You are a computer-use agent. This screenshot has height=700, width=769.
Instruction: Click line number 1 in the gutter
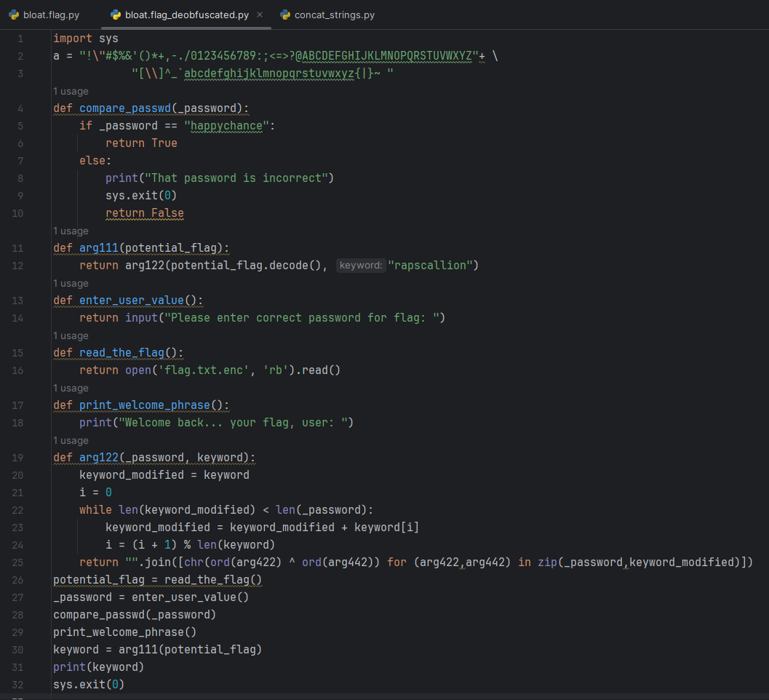pos(20,39)
